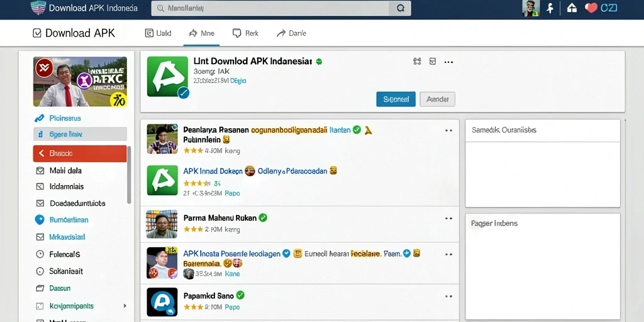Click the three-dot menu in page header
This screenshot has height=322, width=644.
(448, 62)
